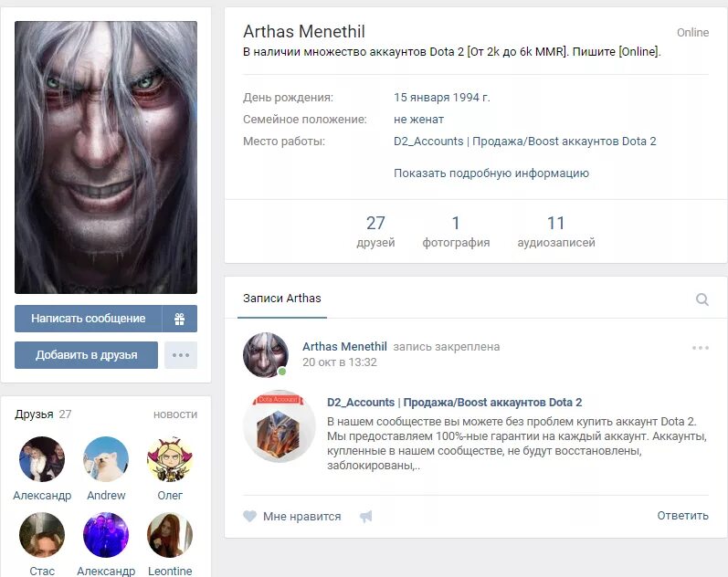Click the Online status label
Image resolution: width=728 pixels, height=577 pixels.
click(x=692, y=33)
